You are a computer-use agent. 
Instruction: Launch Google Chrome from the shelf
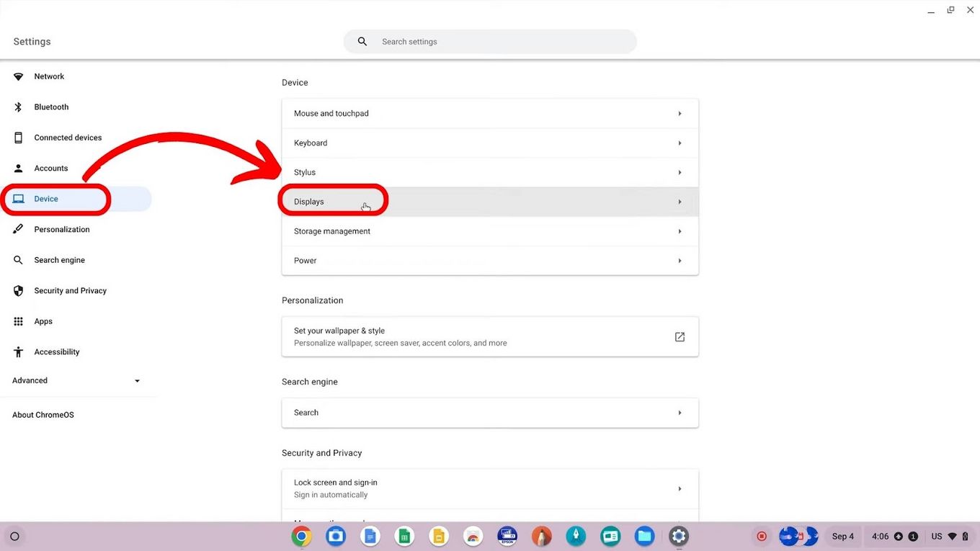click(301, 536)
